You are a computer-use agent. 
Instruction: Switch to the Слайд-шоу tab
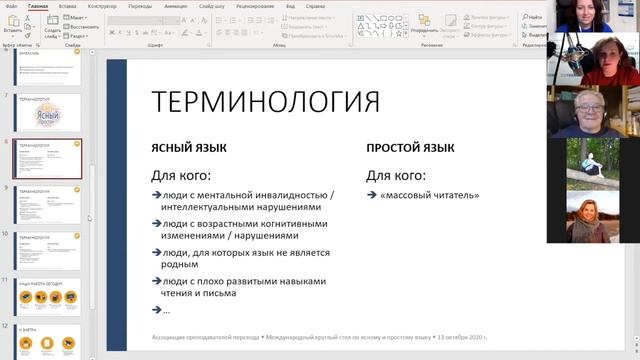tap(212, 6)
